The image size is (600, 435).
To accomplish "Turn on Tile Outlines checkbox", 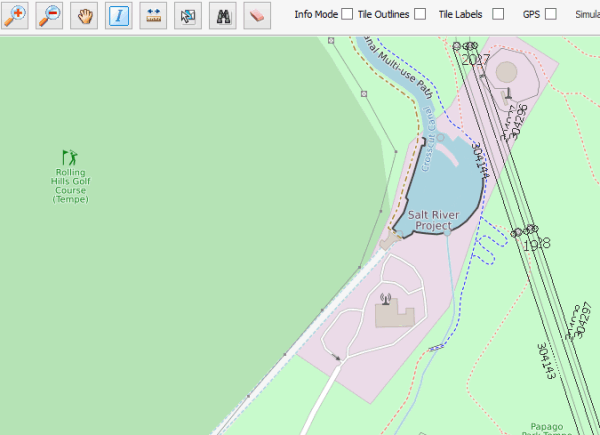I will click(420, 14).
